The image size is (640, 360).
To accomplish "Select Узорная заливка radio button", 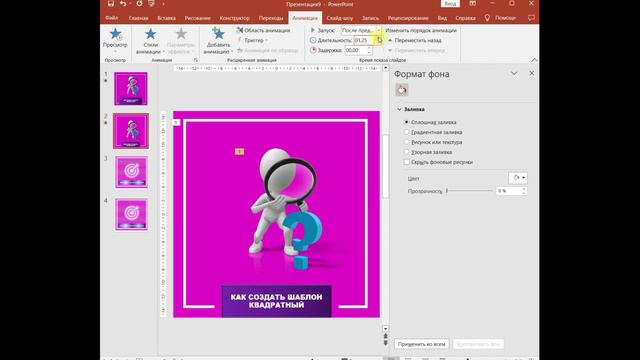I will (x=407, y=152).
